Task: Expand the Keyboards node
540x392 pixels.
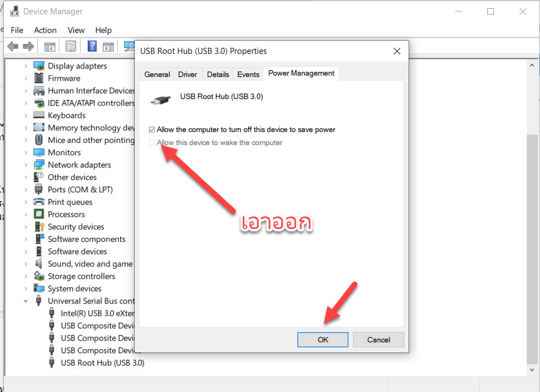Action: pos(25,115)
